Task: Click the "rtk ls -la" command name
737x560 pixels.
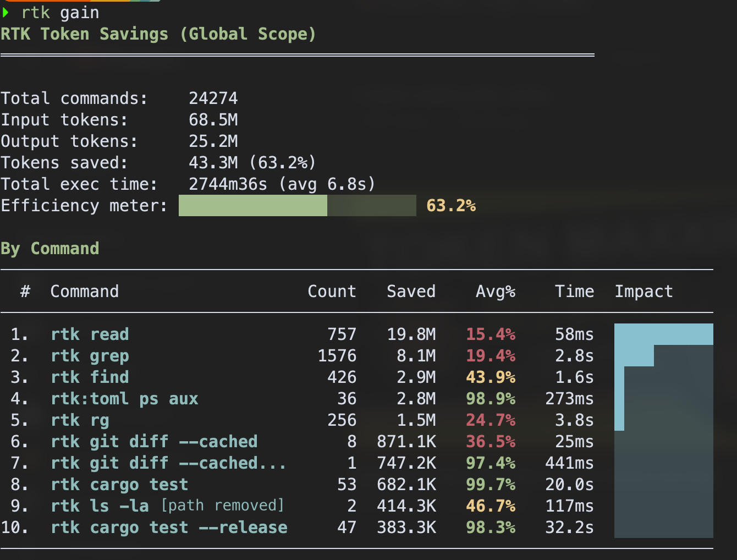Action: [x=100, y=506]
